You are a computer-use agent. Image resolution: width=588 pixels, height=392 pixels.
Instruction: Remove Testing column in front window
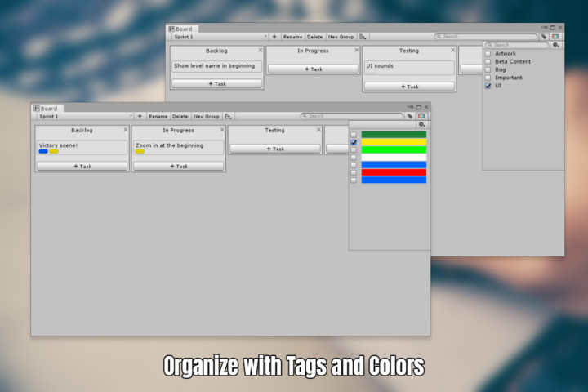[x=318, y=130]
